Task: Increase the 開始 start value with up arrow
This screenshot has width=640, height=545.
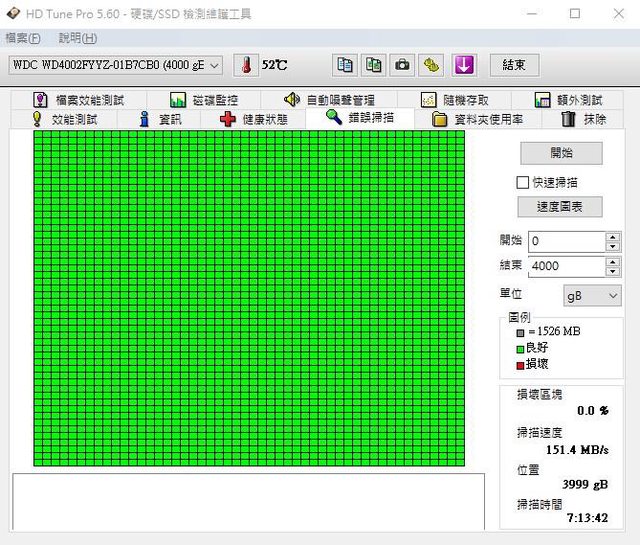Action: point(612,237)
